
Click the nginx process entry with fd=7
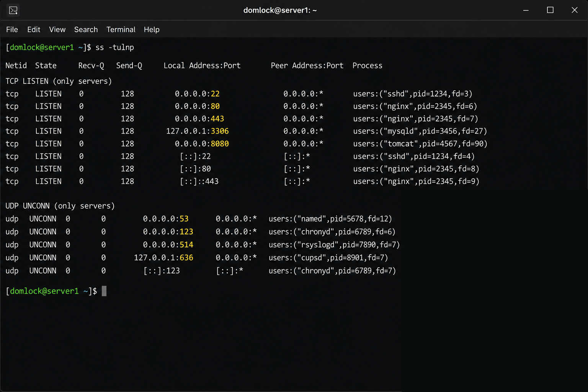[415, 119]
